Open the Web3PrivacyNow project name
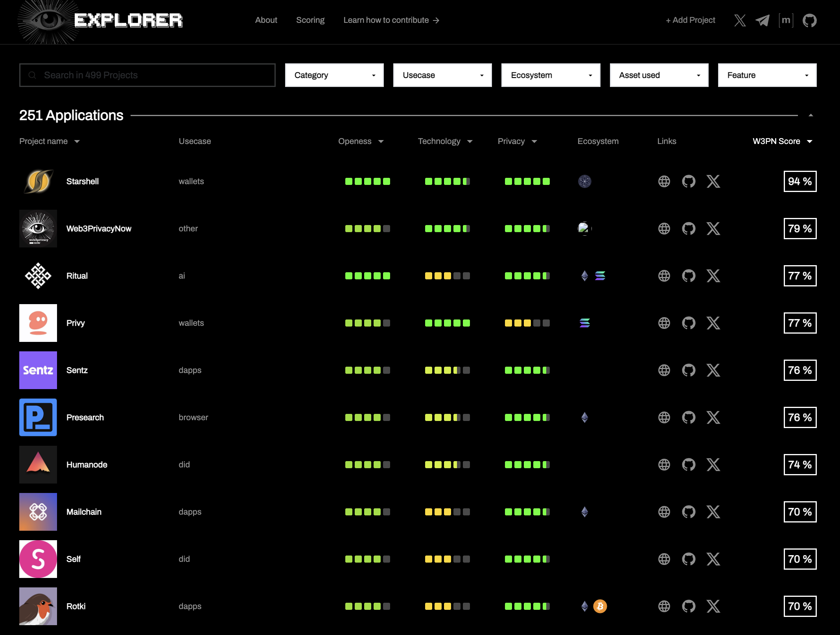This screenshot has height=635, width=840. (99, 229)
